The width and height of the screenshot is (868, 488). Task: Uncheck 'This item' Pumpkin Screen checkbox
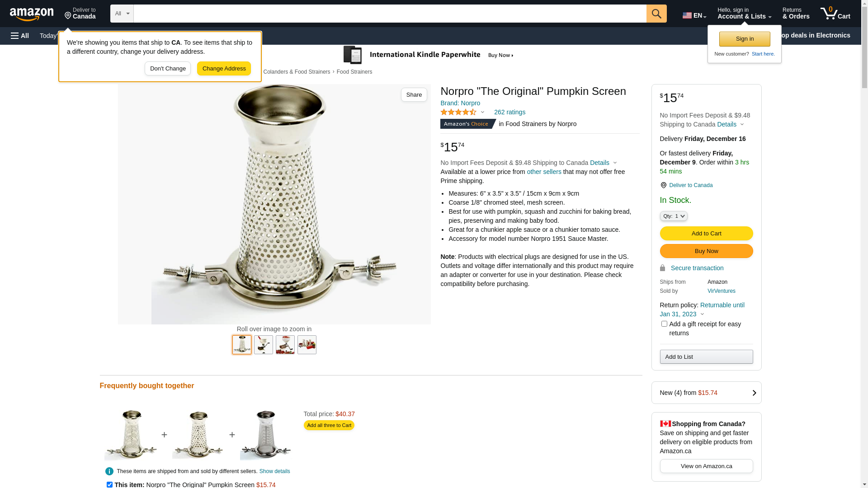pyautogui.click(x=109, y=485)
